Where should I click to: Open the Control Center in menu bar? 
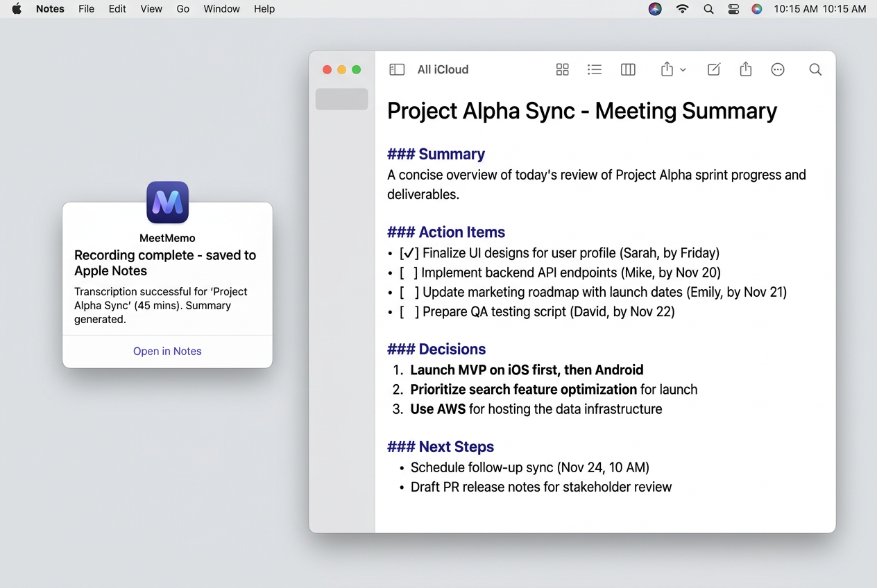733,9
